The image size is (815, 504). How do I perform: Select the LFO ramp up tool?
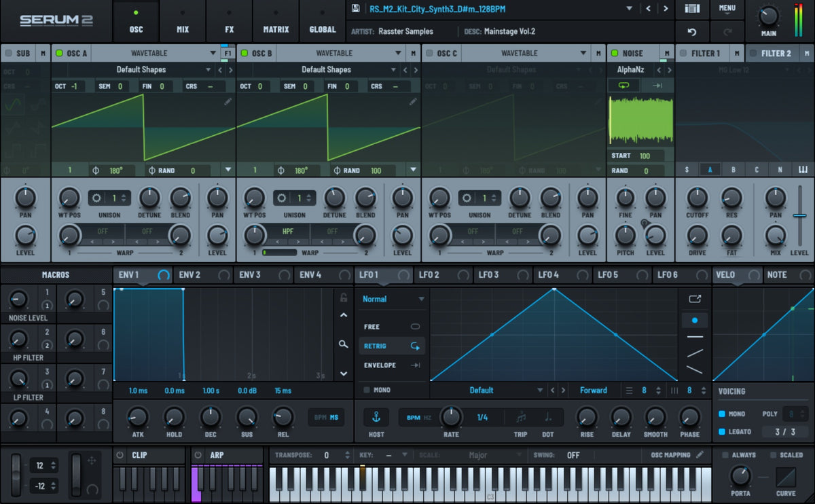[x=694, y=353]
